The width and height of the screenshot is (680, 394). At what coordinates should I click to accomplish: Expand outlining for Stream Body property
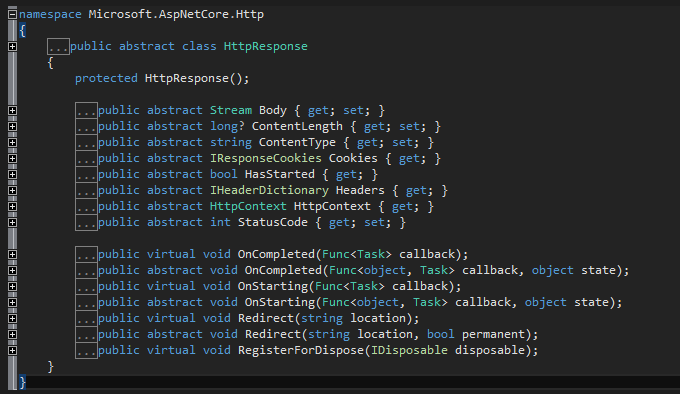[x=13, y=111]
